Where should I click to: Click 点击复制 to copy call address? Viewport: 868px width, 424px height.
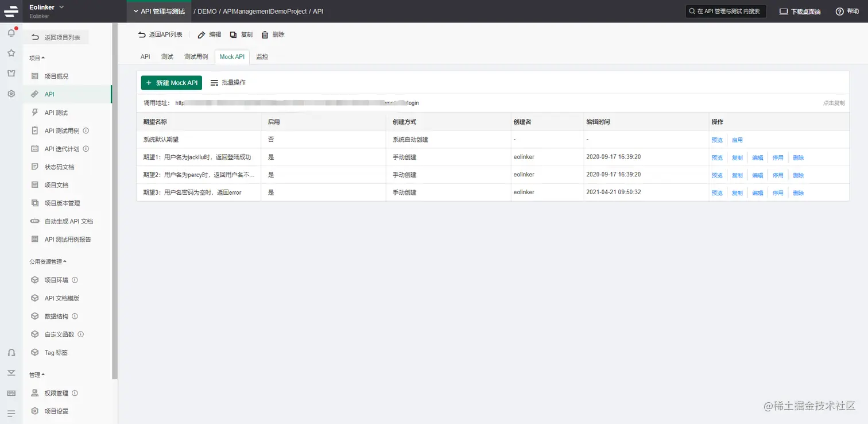pyautogui.click(x=834, y=103)
